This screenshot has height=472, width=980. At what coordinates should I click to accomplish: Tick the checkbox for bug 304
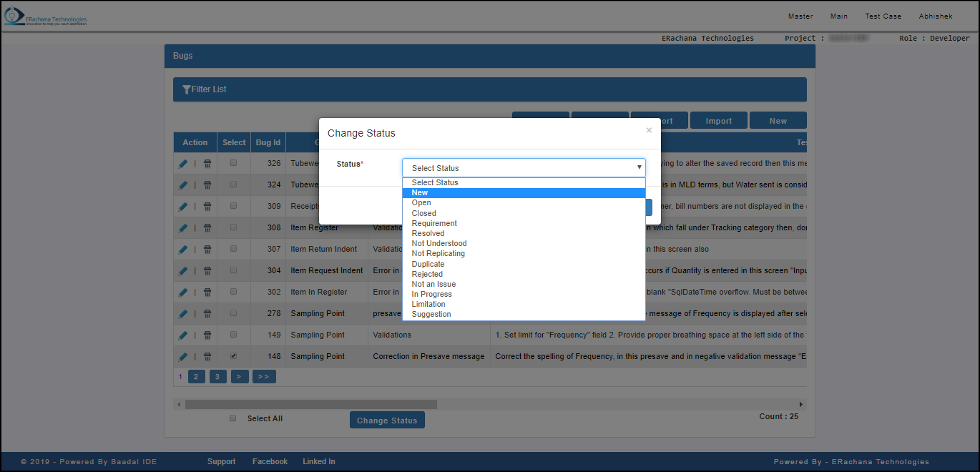pyautogui.click(x=233, y=270)
